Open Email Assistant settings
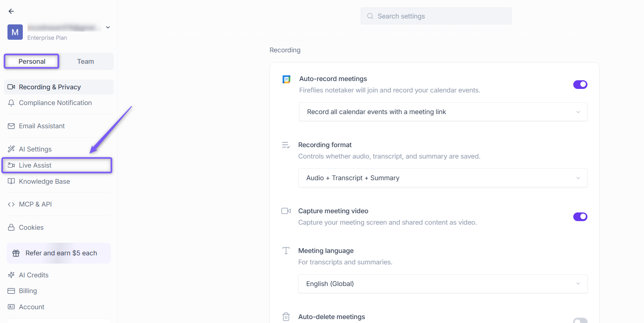 coord(59,126)
